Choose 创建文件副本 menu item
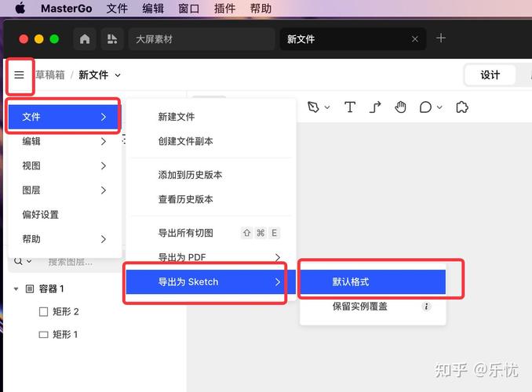The image size is (532, 392). coord(211,141)
